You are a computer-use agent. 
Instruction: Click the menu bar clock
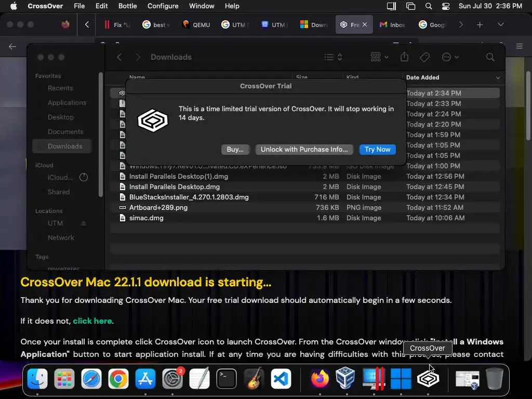point(490,6)
